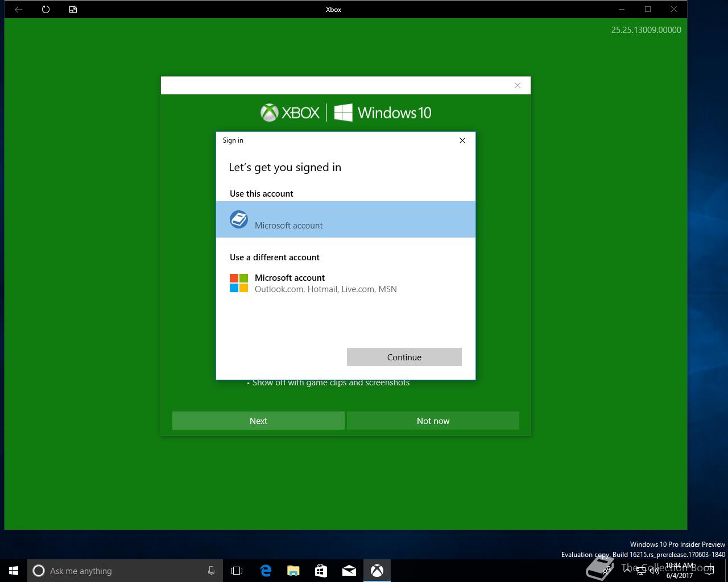Viewport: 728px width, 582px height.
Task: Click the save icon in the Xbox title bar
Action: click(73, 9)
